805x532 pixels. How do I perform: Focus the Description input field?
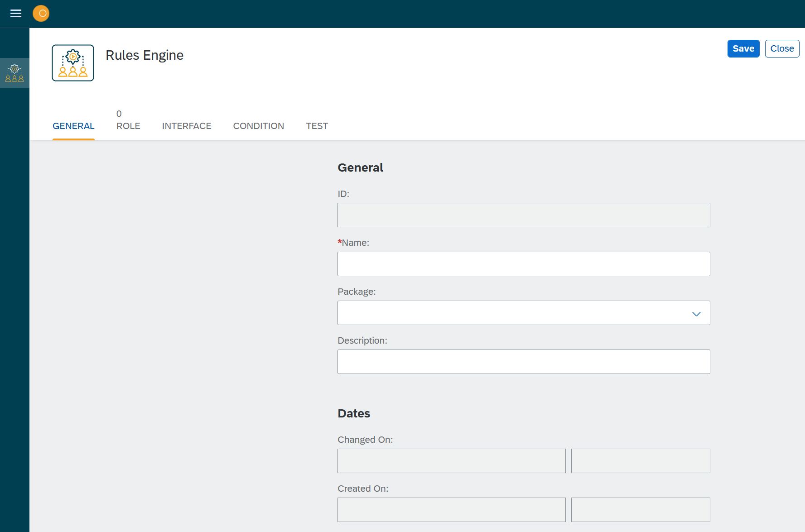coord(524,362)
